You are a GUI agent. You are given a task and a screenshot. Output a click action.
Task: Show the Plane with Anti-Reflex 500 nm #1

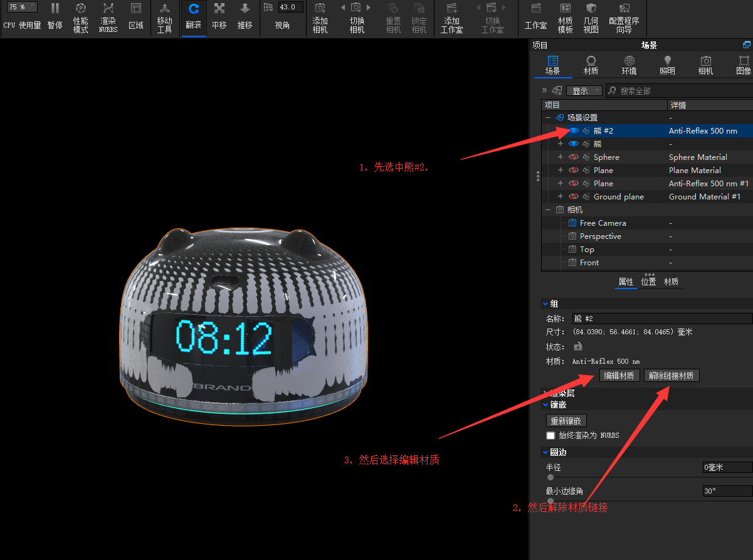tap(574, 184)
